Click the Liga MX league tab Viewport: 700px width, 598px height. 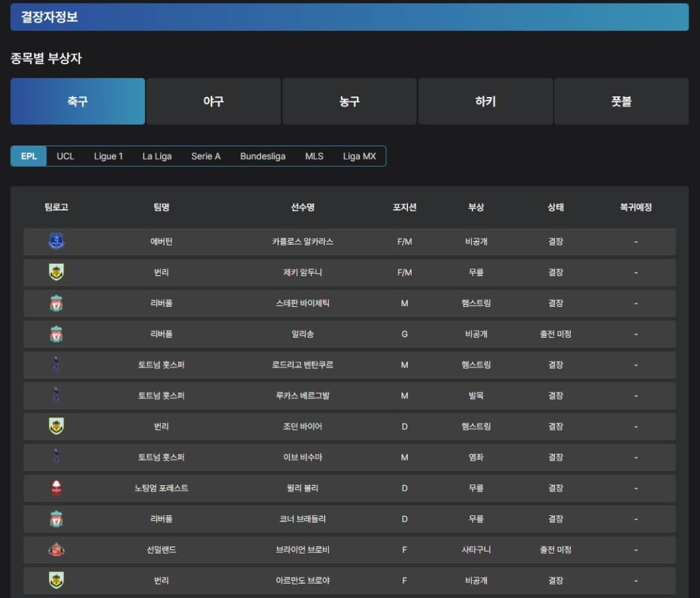tap(360, 156)
